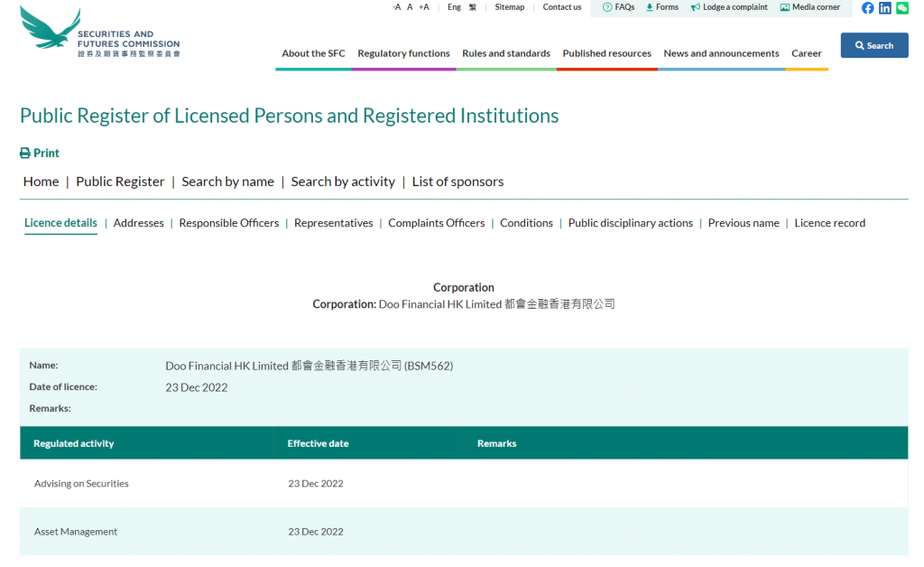The image size is (924, 567).
Task: Open the Facebook icon in the top bar
Action: tap(867, 8)
